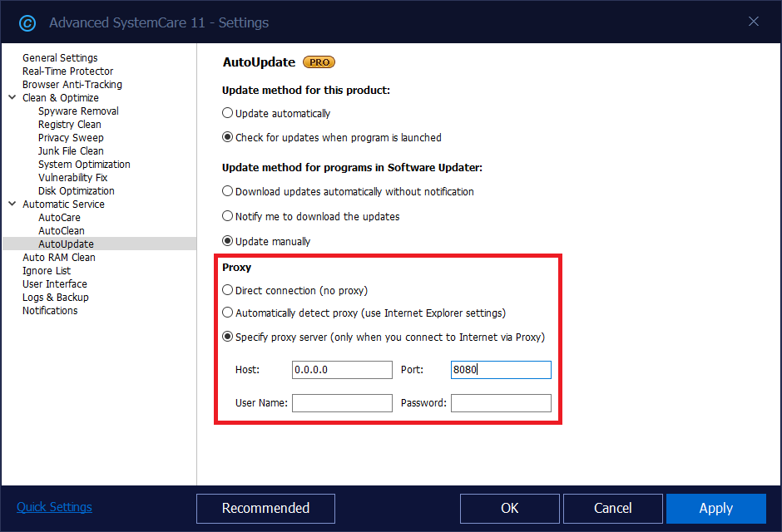
Task: Choose "Direct connection (no proxy)"
Action: click(228, 289)
